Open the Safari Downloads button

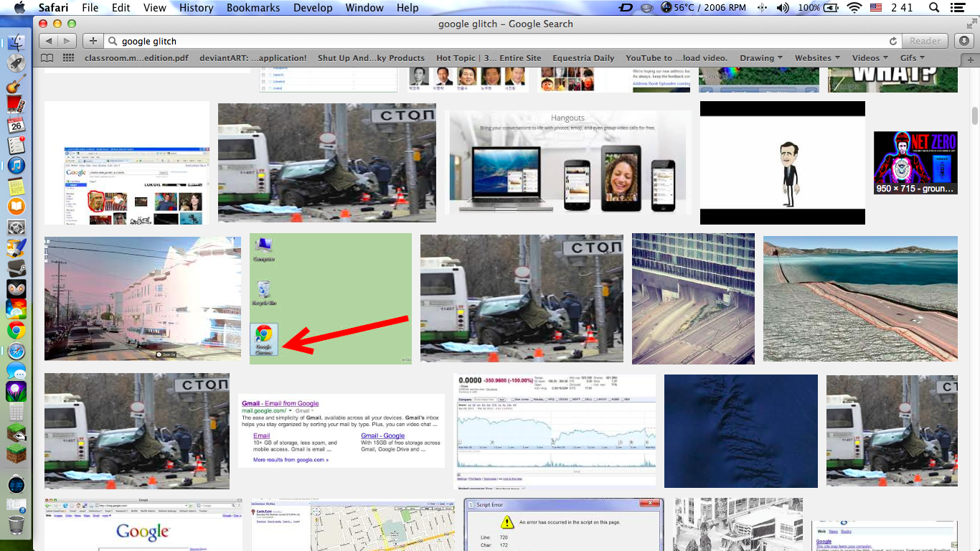tap(964, 41)
